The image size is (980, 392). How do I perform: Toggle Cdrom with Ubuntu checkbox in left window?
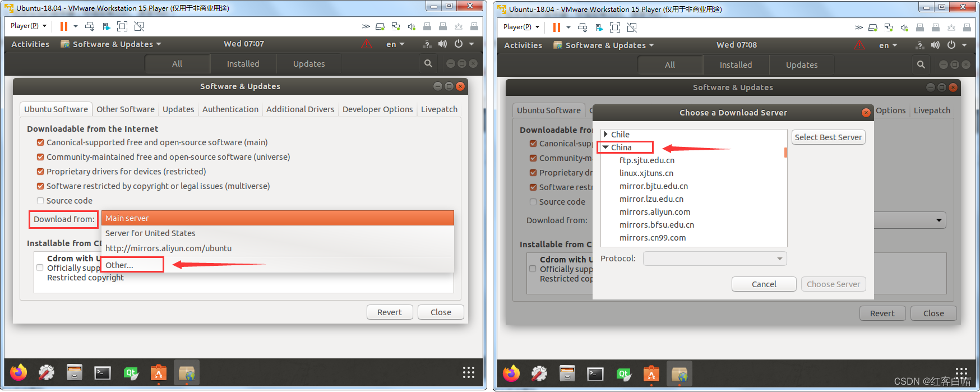tap(40, 268)
